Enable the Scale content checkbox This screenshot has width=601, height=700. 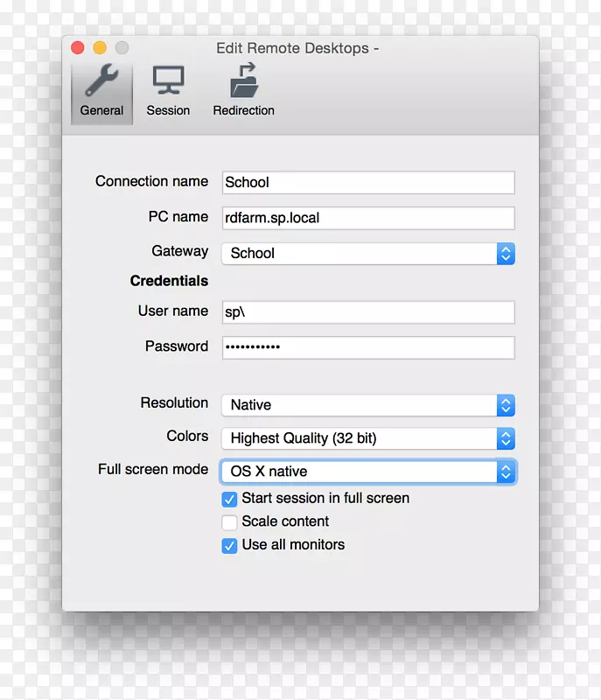pyautogui.click(x=229, y=522)
